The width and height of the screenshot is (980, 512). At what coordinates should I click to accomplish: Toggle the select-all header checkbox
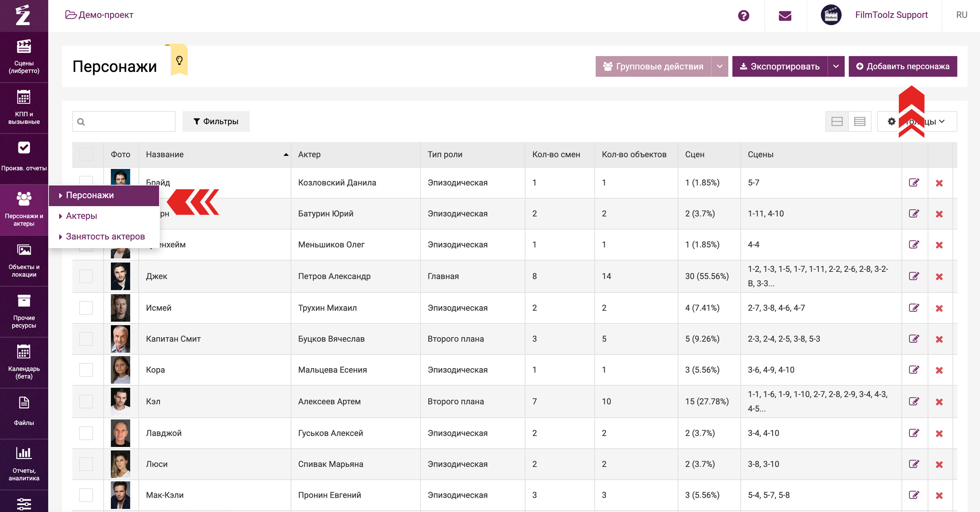(86, 155)
